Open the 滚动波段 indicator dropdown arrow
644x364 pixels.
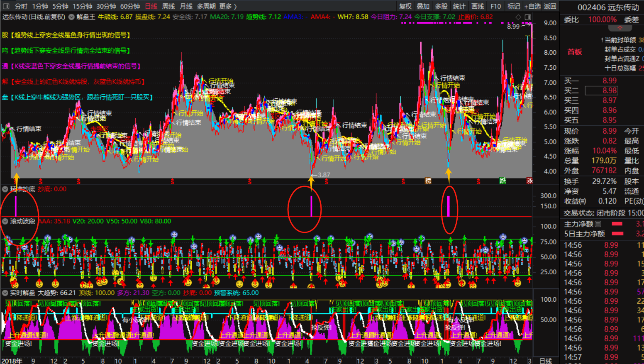[5, 221]
